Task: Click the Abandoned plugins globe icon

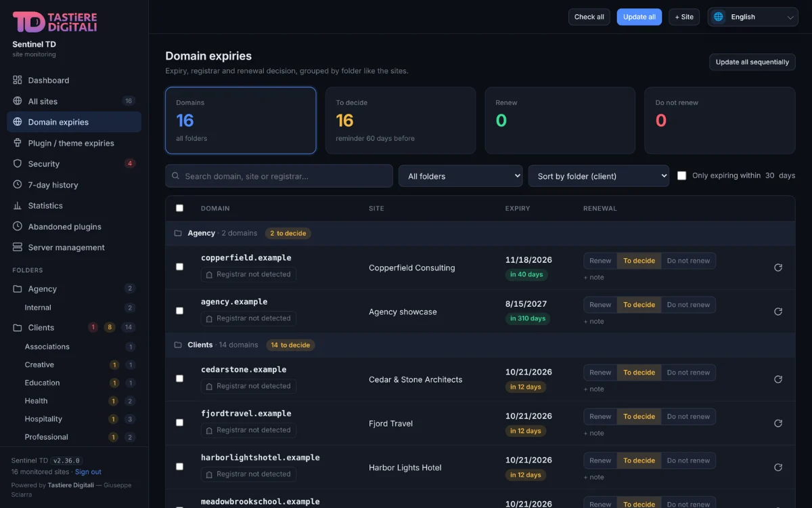Action: coord(18,226)
